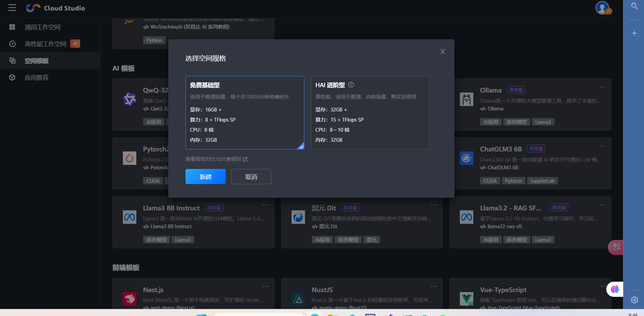This screenshot has width=644, height=316.
Task: Click the 通用工作空间 grid icon
Action: (12, 27)
